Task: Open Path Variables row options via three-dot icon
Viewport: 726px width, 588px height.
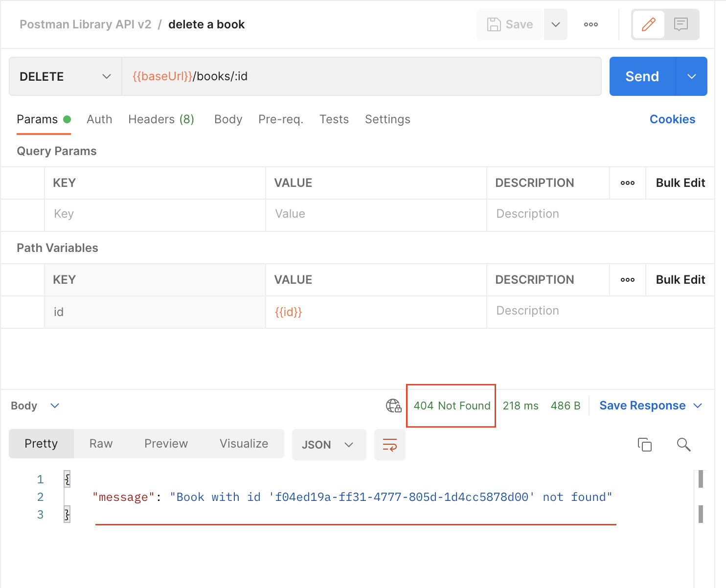Action: (627, 279)
